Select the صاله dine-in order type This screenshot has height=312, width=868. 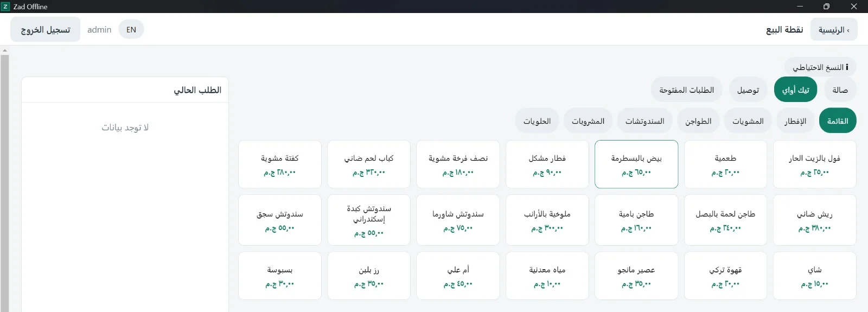840,90
